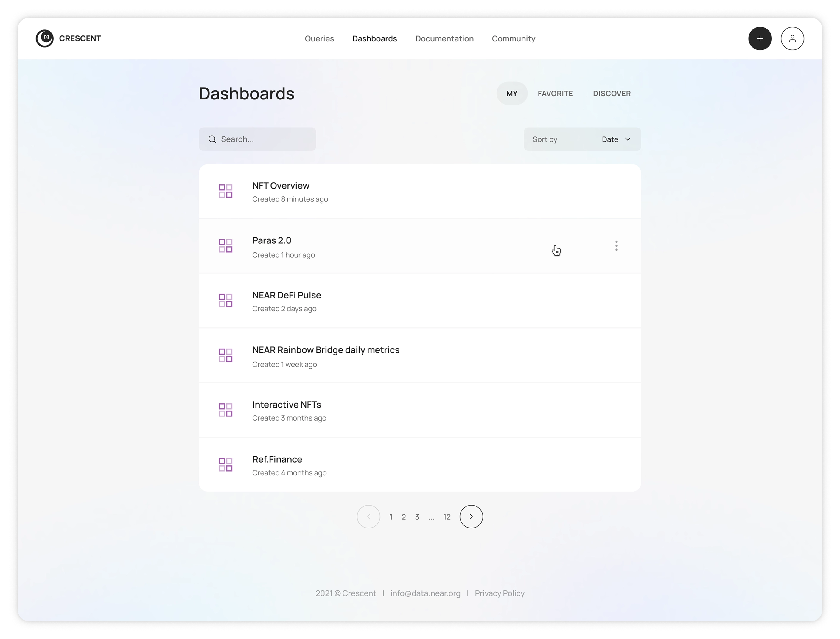The image size is (840, 639).
Task: Click the CRESCENT brand name text
Action: (x=80, y=38)
